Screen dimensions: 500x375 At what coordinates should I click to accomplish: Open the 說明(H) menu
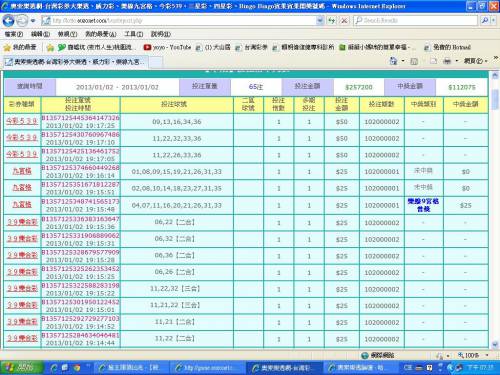click(161, 34)
